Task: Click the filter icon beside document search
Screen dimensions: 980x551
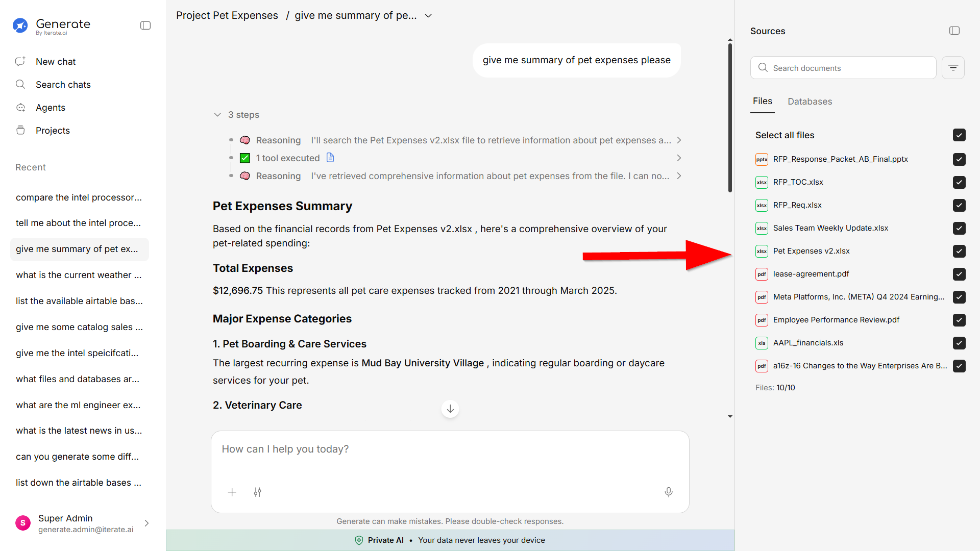Action: point(953,68)
